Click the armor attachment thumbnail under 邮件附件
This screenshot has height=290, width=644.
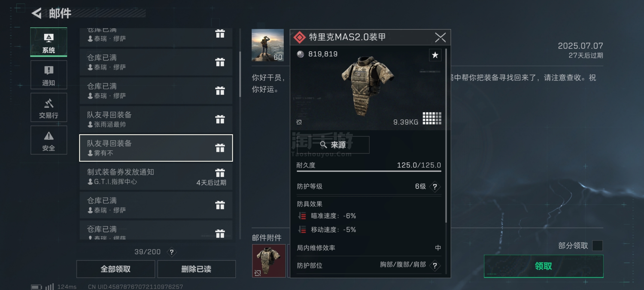pos(269,261)
